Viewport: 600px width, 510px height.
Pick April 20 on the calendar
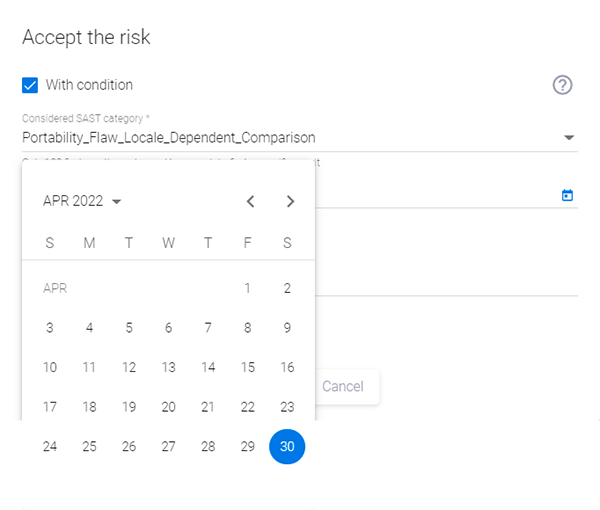point(168,406)
